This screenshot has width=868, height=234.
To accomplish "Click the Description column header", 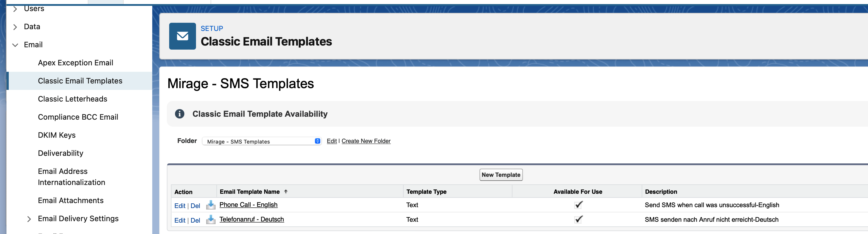I will tap(661, 191).
